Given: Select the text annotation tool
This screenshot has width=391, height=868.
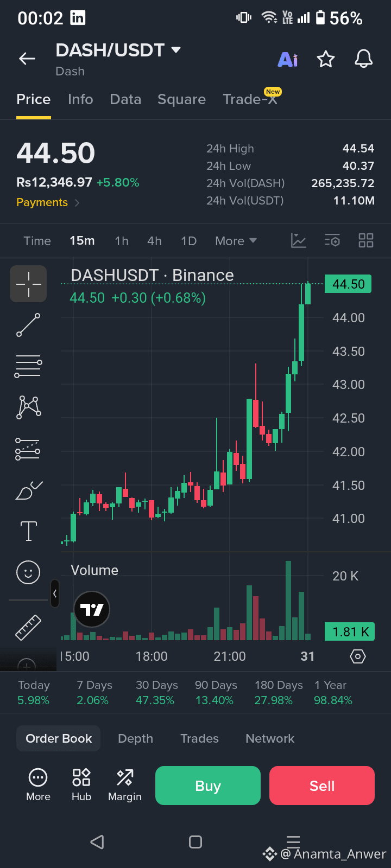Looking at the screenshot, I should pos(28,531).
